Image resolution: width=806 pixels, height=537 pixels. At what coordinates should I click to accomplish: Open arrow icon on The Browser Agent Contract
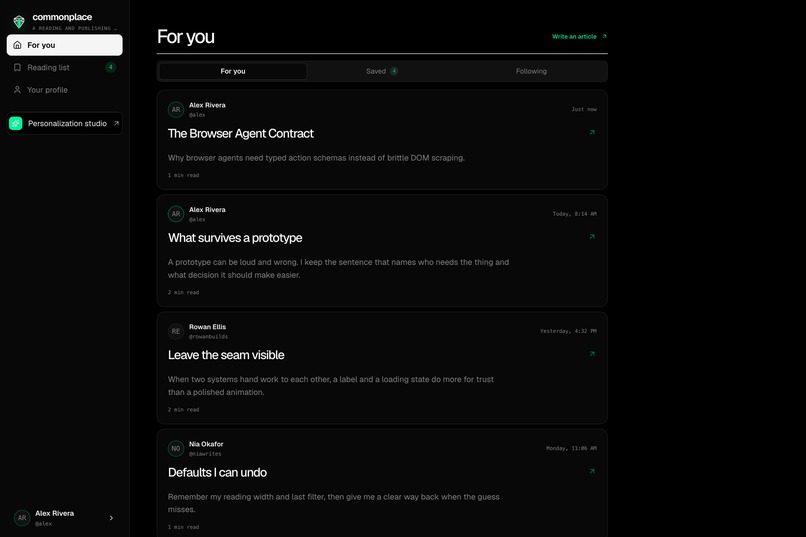(592, 133)
